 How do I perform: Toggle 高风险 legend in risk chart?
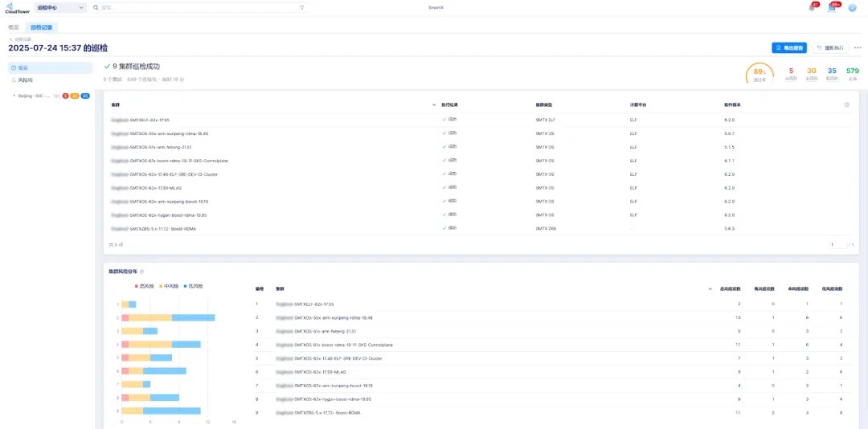click(x=145, y=285)
